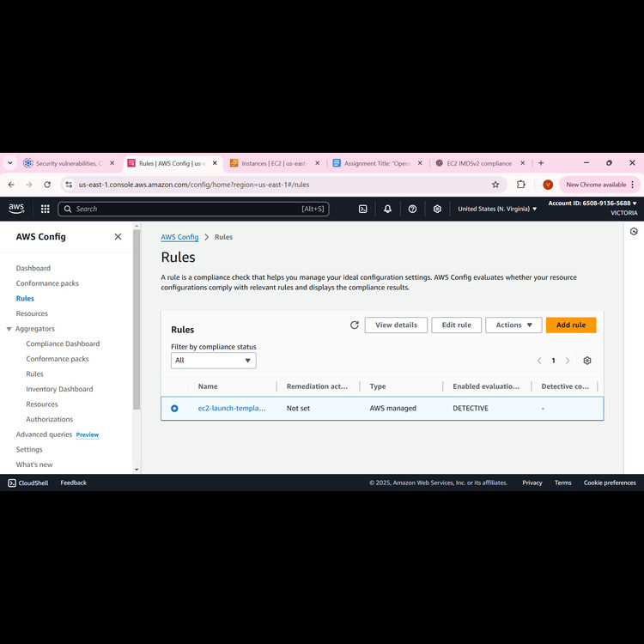Open What's new in sidebar
Screen dimensions: 644x644
(x=34, y=465)
